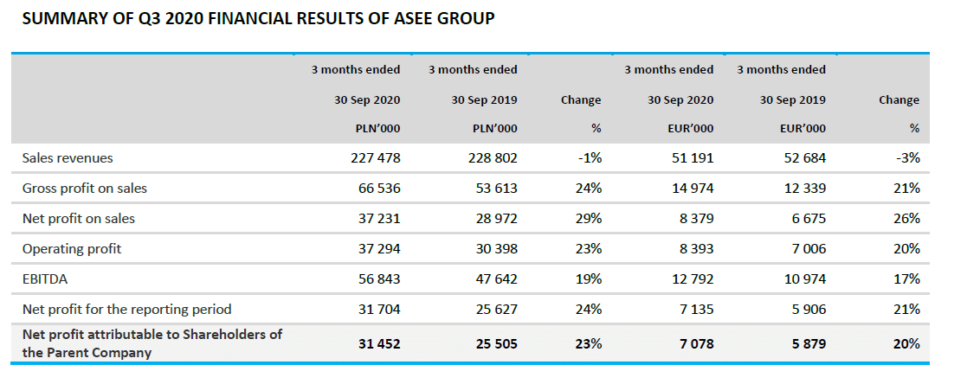
Task: Click Net profit for the reporting period label
Action: (127, 310)
